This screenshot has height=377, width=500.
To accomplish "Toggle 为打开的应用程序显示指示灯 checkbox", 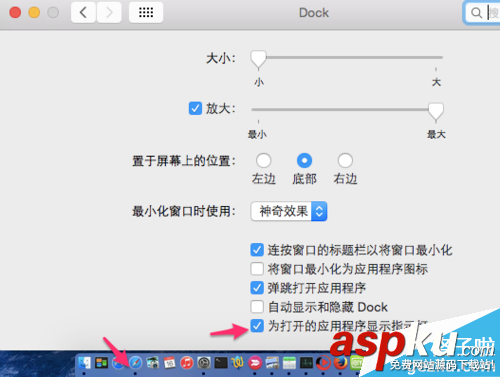I will 257,326.
